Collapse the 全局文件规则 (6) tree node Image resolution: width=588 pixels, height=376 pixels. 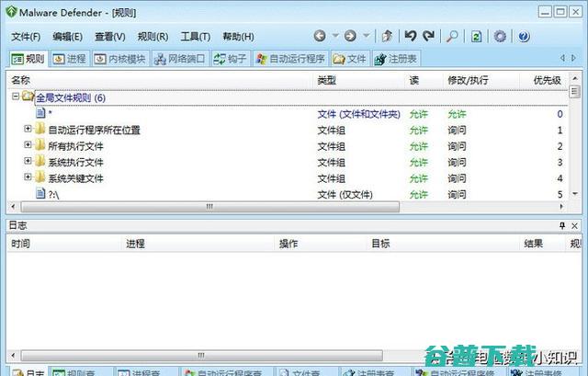point(16,97)
